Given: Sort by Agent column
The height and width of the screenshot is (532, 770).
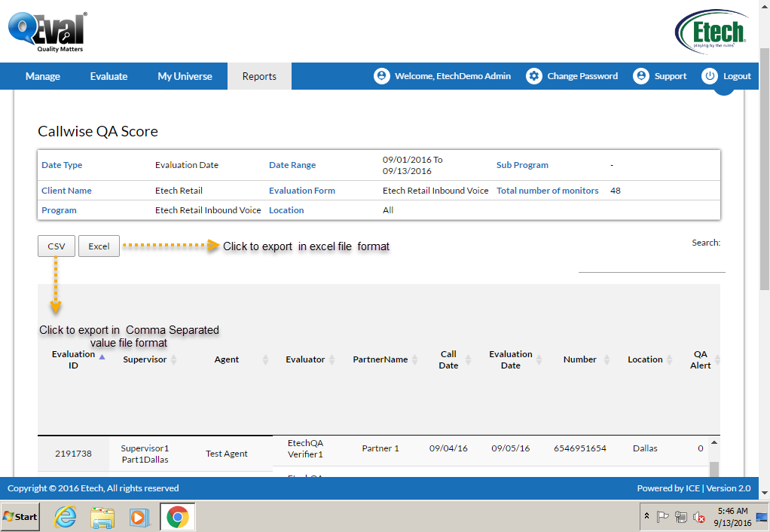Looking at the screenshot, I should [x=226, y=359].
